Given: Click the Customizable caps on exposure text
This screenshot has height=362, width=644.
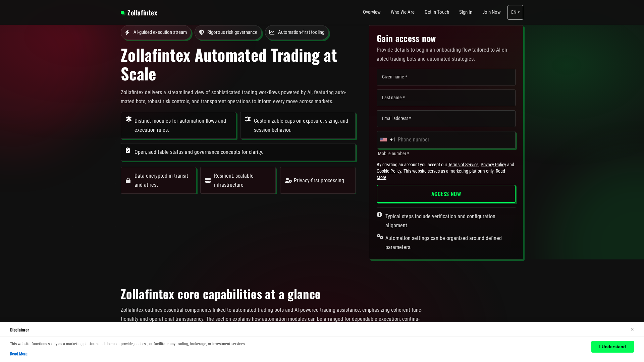Looking at the screenshot, I should [301, 125].
